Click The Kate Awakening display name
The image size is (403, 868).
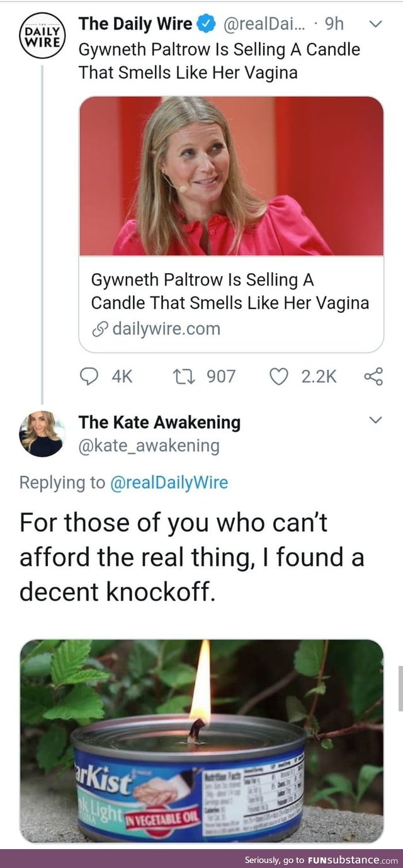point(159,422)
